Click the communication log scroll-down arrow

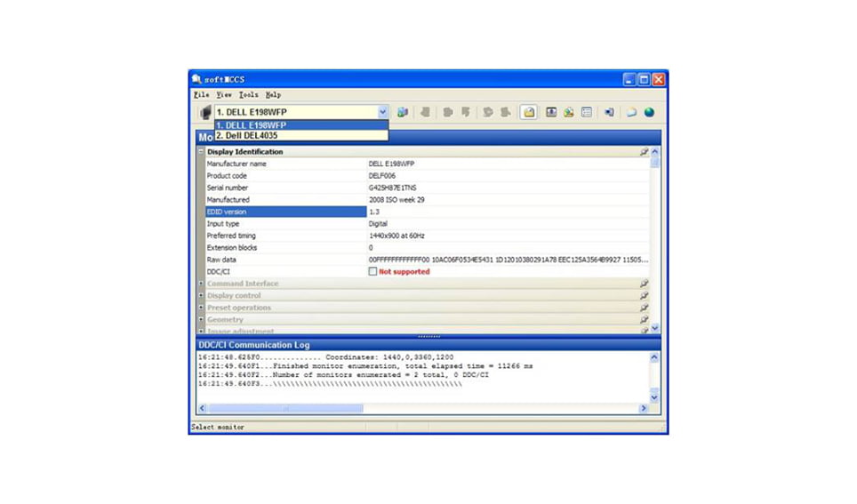coord(654,397)
